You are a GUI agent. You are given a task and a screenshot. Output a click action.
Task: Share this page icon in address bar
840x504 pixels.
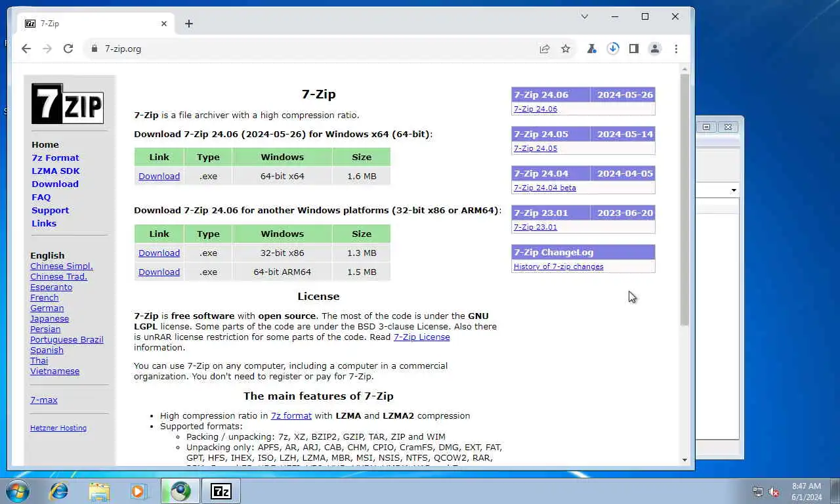[545, 49]
